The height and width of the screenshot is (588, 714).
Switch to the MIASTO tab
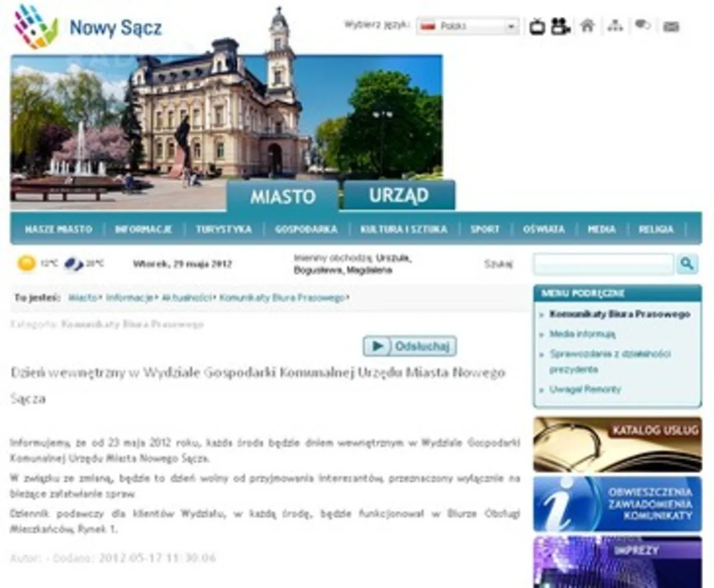pyautogui.click(x=283, y=197)
